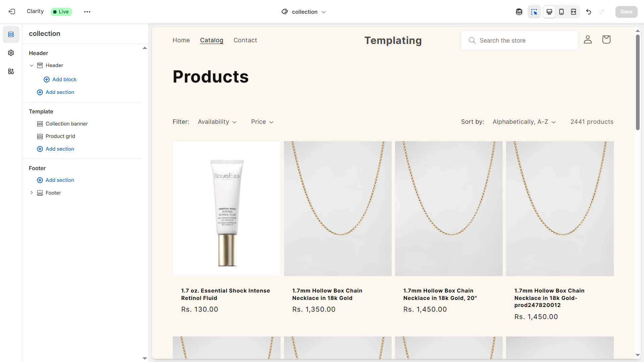Screen dimensions: 644x362
Task: Switch to fullscreen preview
Action: [574, 12]
